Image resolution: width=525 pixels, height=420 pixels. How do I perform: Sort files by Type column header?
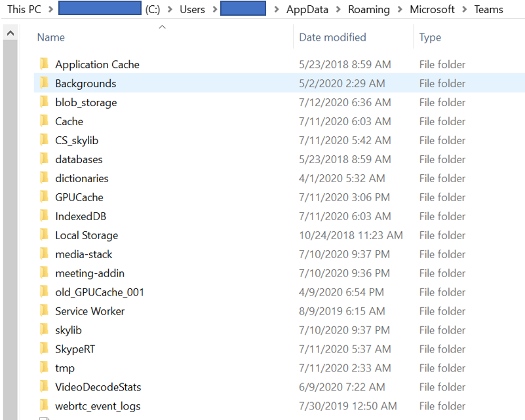(x=430, y=37)
